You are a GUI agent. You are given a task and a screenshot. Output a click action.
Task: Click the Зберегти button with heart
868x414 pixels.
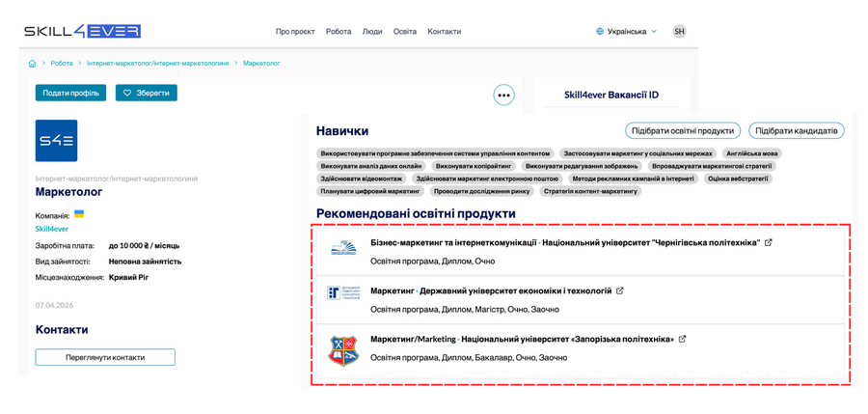pyautogui.click(x=147, y=93)
